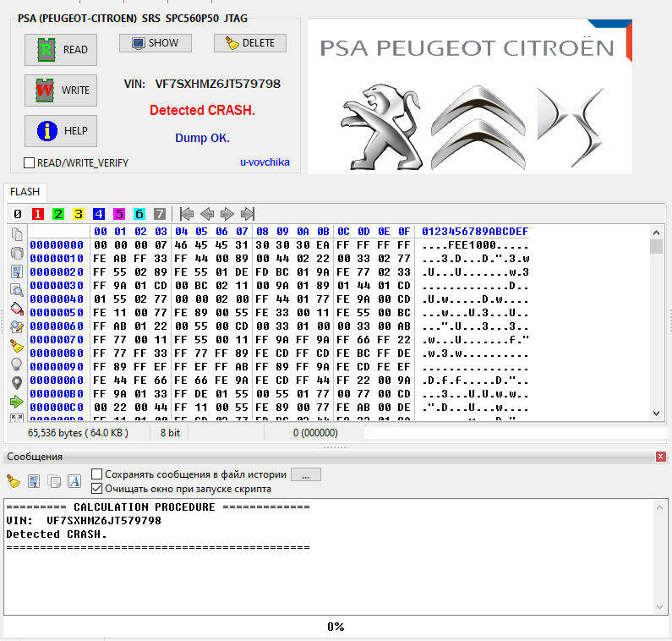Image resolution: width=672 pixels, height=641 pixels.
Task: Click the DELETE button with broom icon
Action: [250, 43]
